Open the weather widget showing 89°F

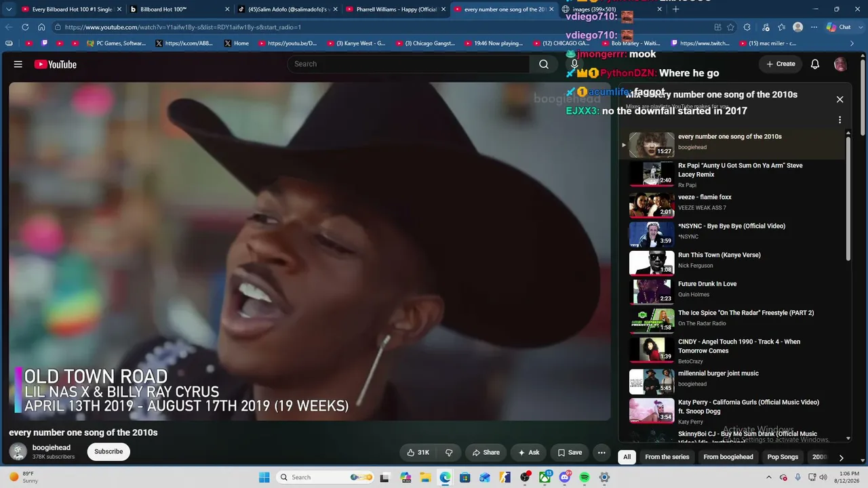click(x=22, y=477)
